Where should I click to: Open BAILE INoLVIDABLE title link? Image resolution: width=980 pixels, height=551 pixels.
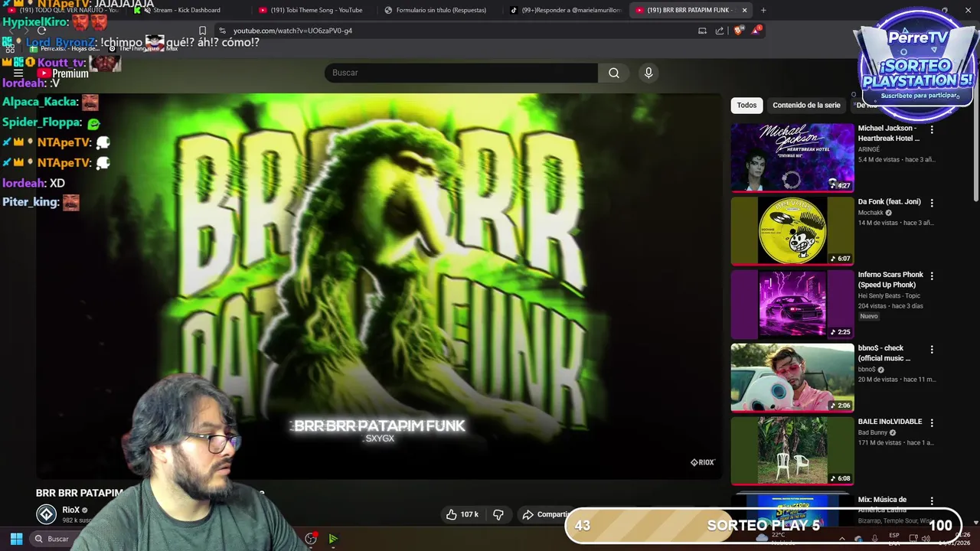pos(890,422)
